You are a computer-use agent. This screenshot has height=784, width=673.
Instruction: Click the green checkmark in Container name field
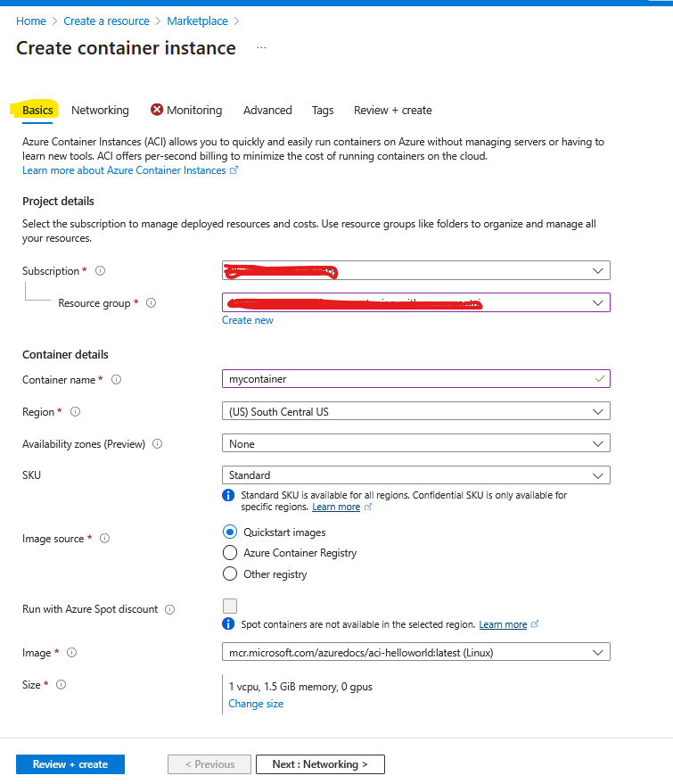point(600,379)
